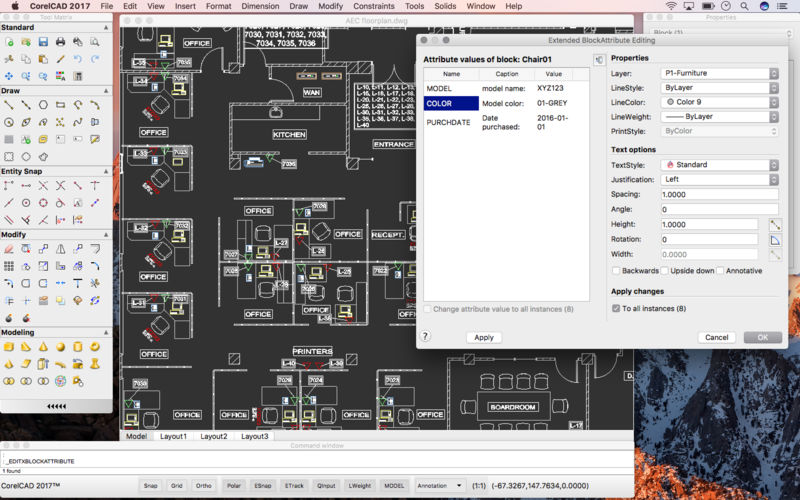Uncheck To all instances (8) checkbox

tap(616, 309)
